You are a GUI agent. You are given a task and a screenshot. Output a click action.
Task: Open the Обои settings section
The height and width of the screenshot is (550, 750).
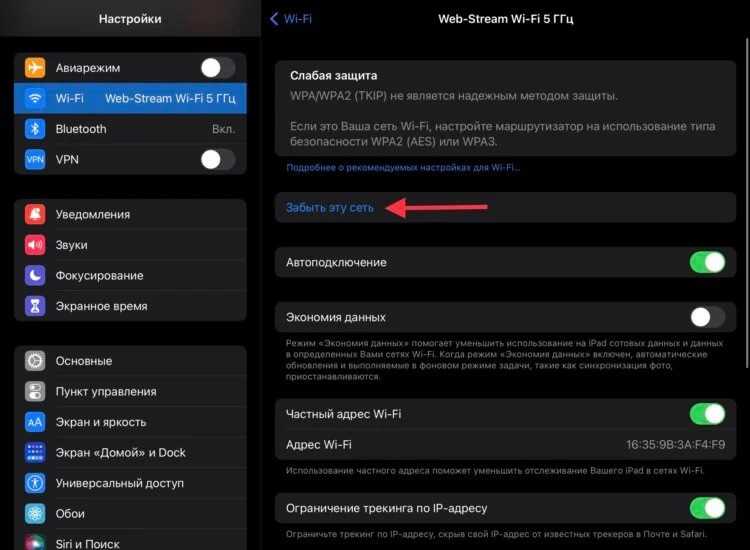click(x=130, y=514)
